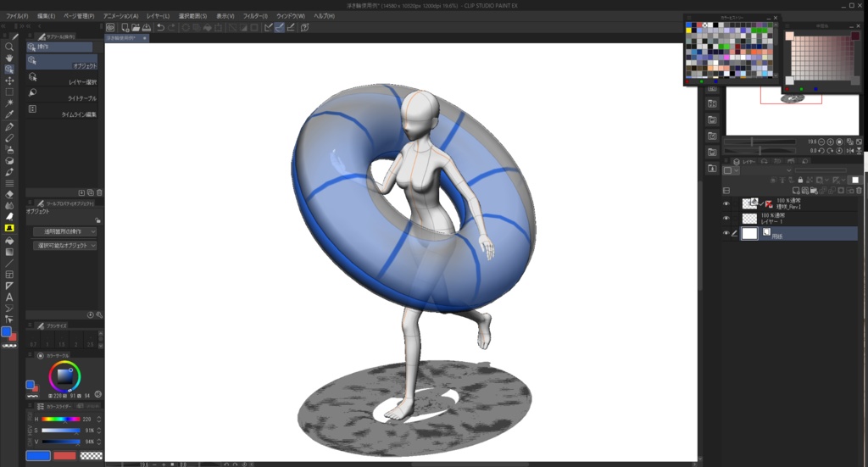Select the Zoom magnifier tool
Screen dimensions: 868x467
(9, 47)
